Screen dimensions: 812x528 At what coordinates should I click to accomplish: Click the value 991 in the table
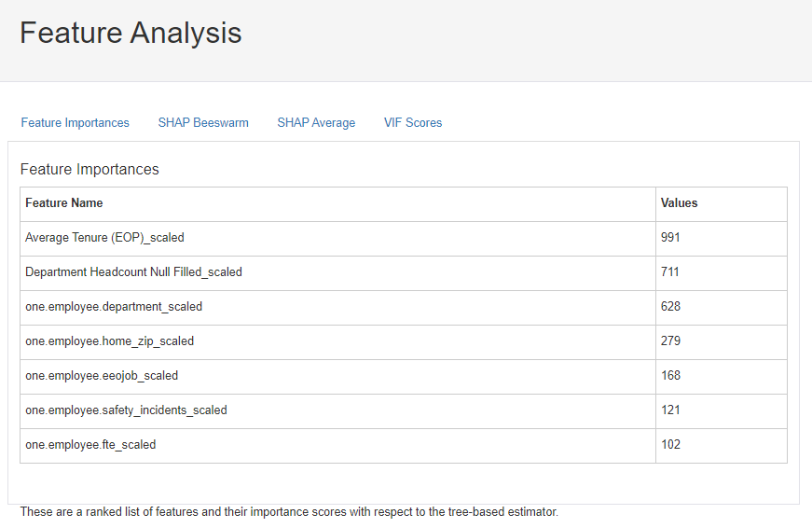point(670,238)
